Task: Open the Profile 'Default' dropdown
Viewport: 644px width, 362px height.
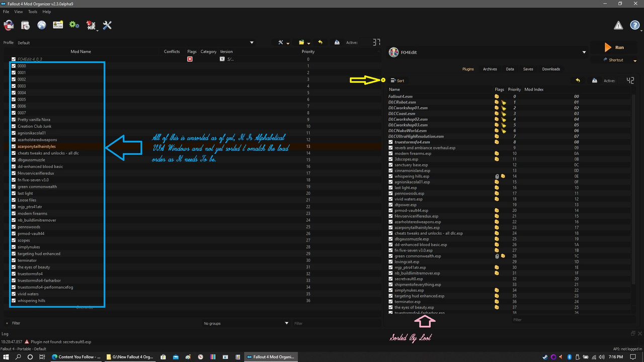Action: click(x=136, y=43)
